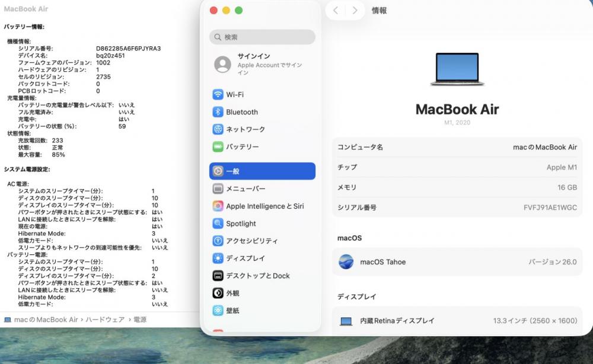Open サインイン Apple Account sign-in
This screenshot has height=364, width=593.
click(262, 65)
